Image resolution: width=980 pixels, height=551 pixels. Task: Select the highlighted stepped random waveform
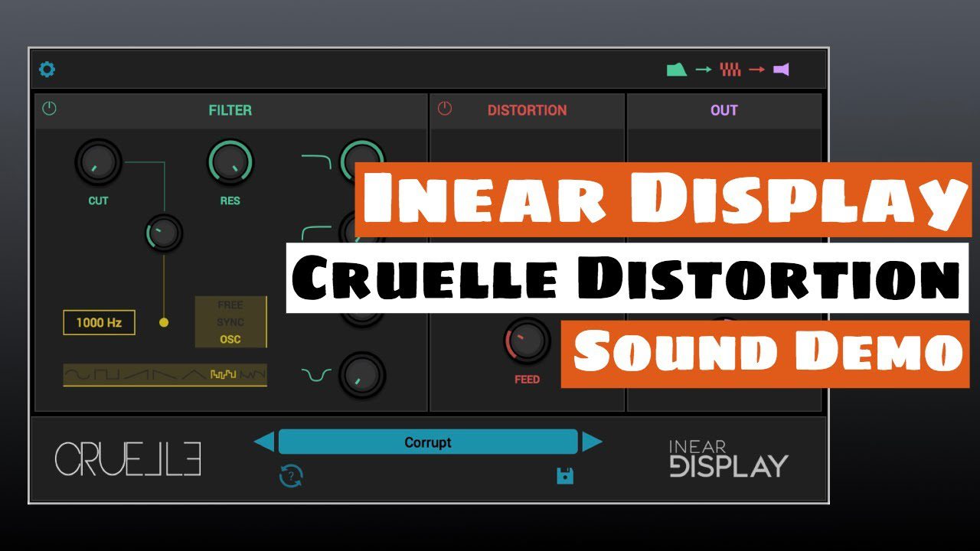(x=224, y=375)
